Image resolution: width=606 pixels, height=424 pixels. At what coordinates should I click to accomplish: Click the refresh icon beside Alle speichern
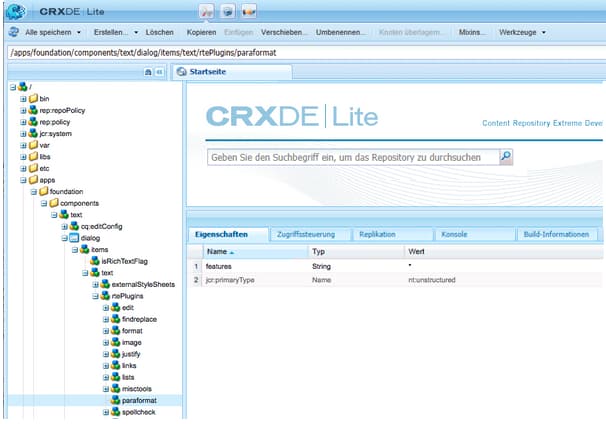14,32
